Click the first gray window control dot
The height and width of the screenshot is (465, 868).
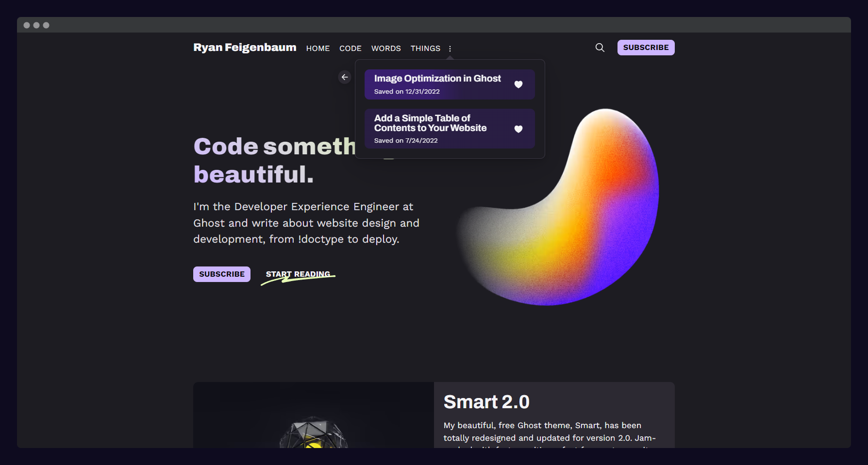coord(27,25)
